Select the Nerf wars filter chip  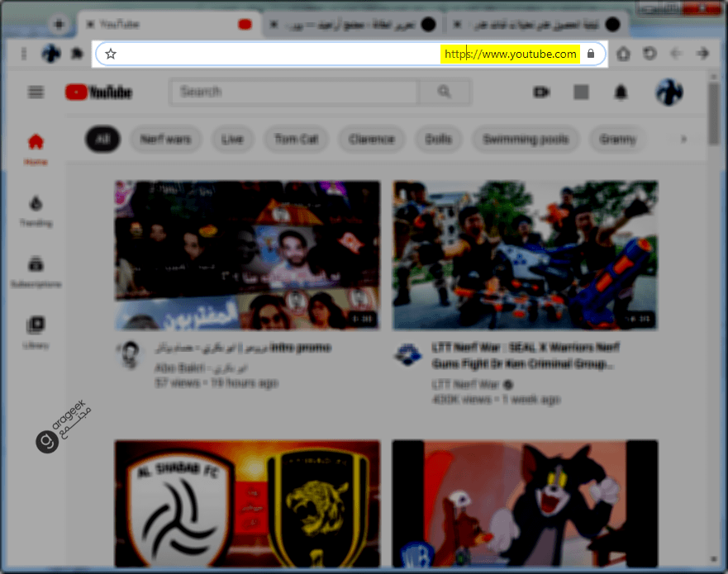(x=166, y=140)
